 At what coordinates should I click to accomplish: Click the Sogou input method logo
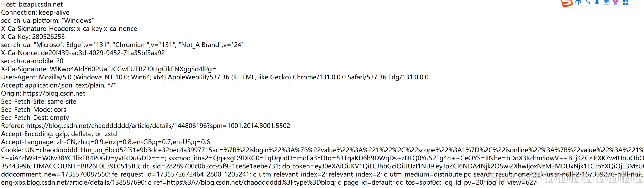point(567,3)
